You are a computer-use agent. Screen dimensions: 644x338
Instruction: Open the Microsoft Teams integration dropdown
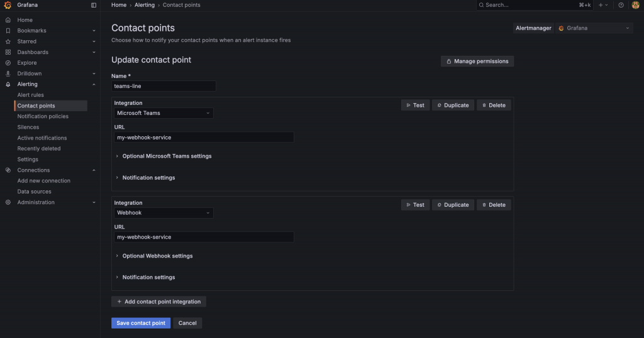point(164,113)
